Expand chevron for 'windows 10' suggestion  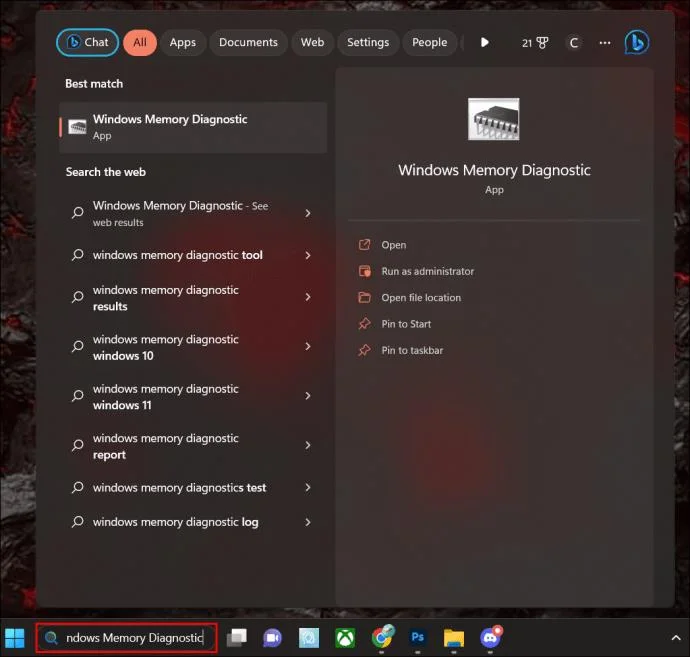pos(308,346)
